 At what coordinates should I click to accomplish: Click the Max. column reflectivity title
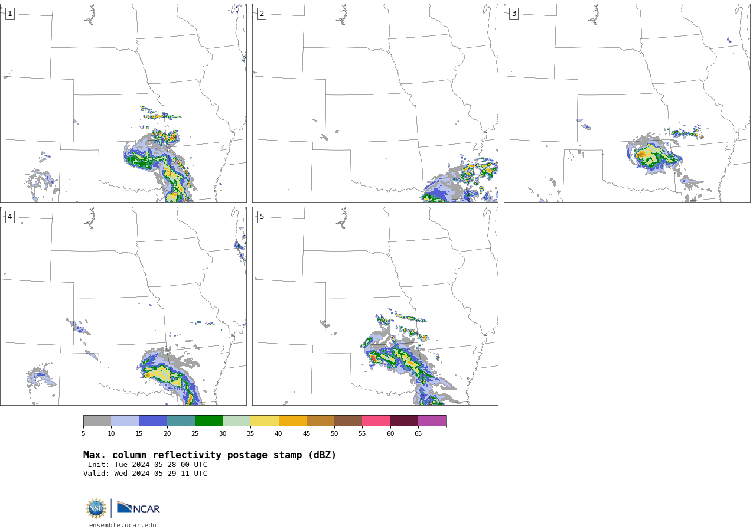pos(210,455)
